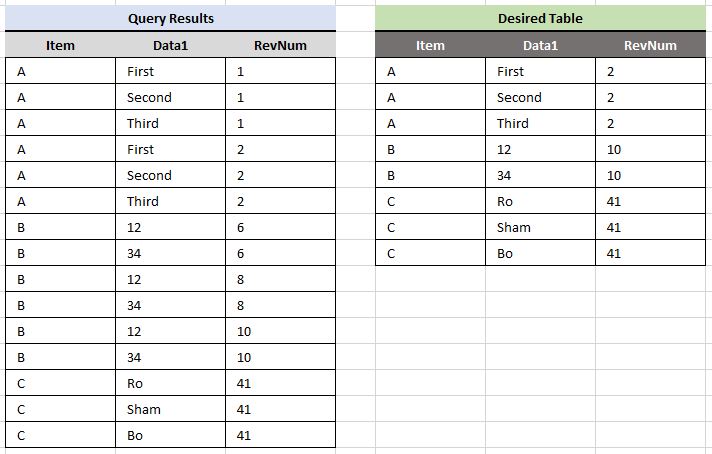This screenshot has width=712, height=454.
Task: Click the Item header in Query Results
Action: coord(60,45)
